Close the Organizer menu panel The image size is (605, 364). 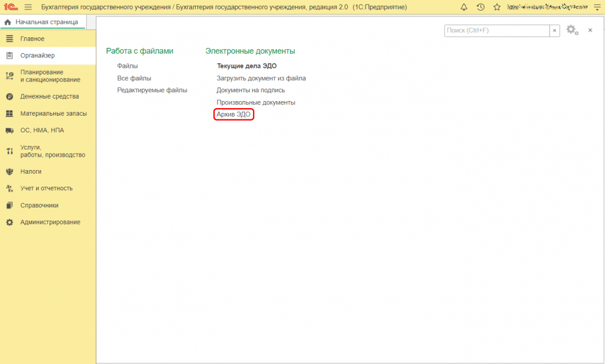[x=590, y=30]
